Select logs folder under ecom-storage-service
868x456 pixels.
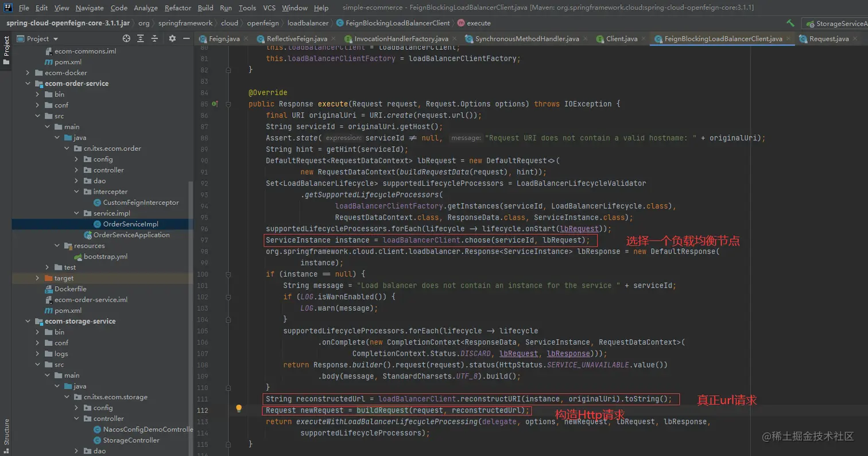(61, 354)
